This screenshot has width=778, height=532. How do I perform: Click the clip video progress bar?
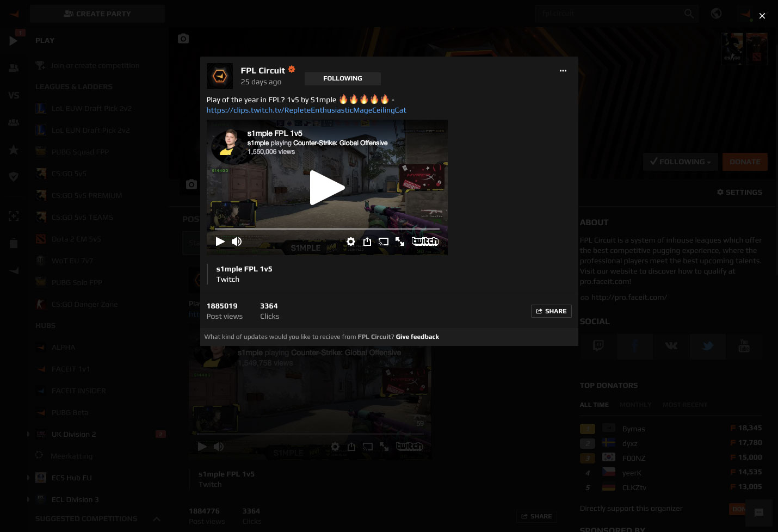(327, 229)
